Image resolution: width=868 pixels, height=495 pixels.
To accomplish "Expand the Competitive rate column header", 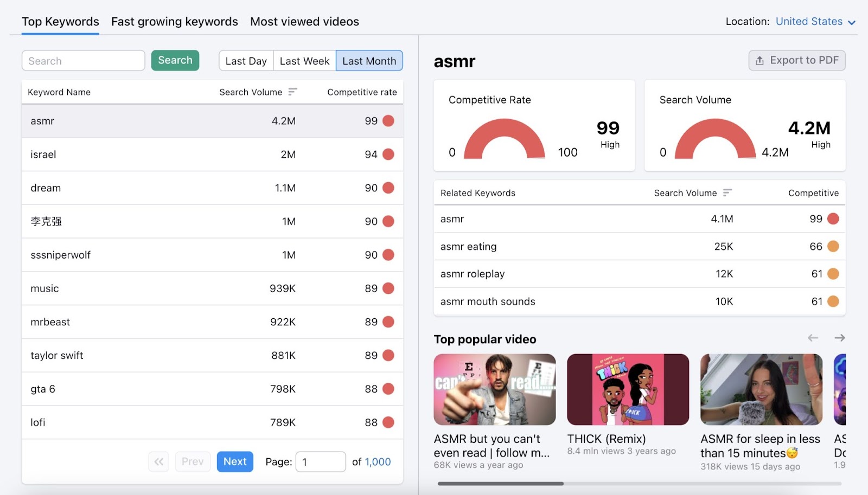I will point(361,92).
